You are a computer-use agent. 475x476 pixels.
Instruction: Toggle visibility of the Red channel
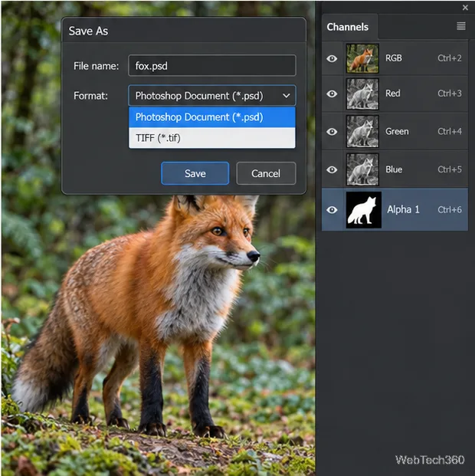332,94
